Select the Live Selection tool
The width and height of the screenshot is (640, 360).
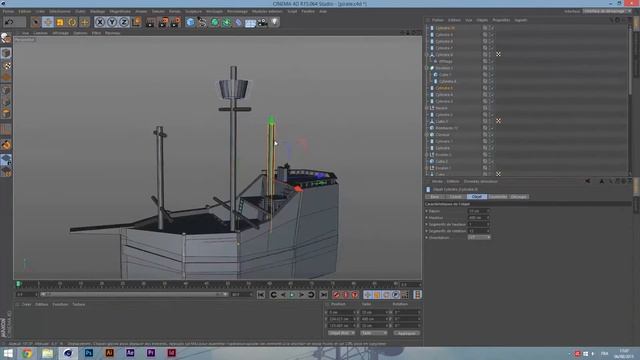[x=36, y=22]
